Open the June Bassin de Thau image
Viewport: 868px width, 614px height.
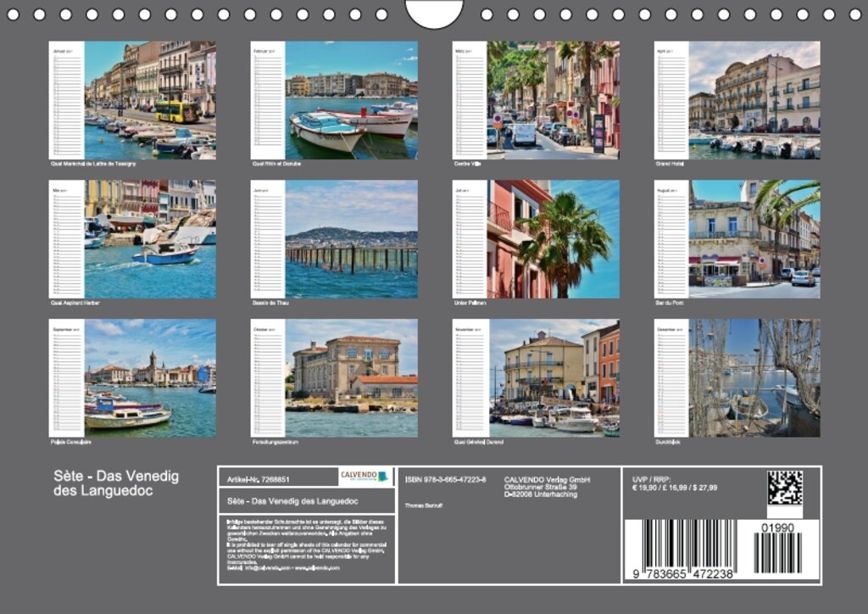pos(351,238)
